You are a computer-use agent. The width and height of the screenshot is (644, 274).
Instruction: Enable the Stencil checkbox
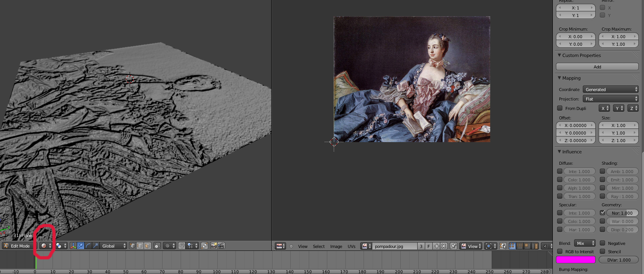(602, 251)
